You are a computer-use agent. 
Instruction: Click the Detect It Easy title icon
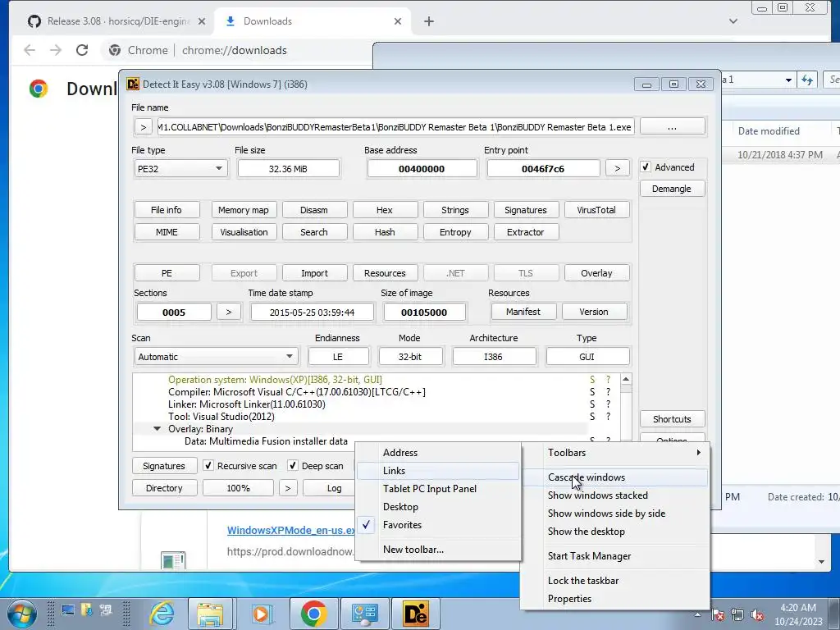coord(133,84)
